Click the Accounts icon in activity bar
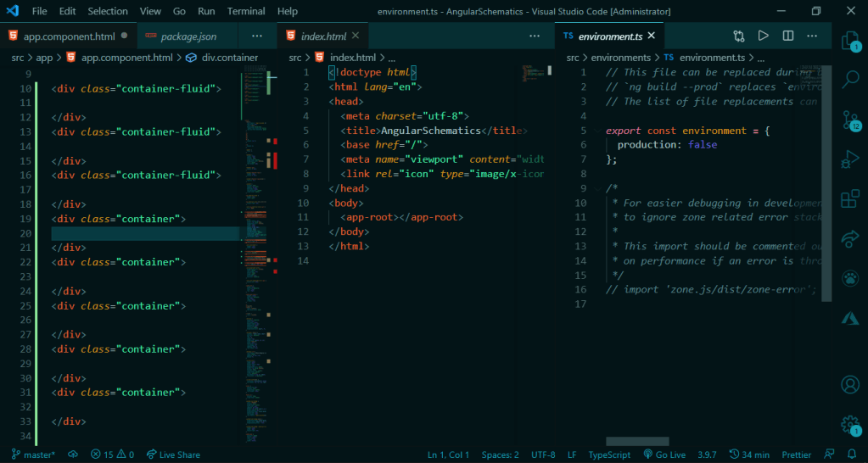Viewport: 868px width, 463px height. 849,384
